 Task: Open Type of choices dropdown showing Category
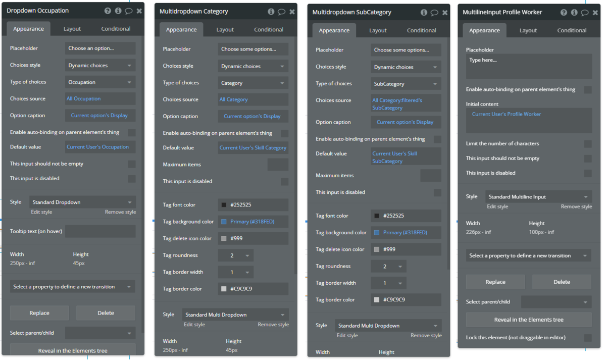coord(253,83)
